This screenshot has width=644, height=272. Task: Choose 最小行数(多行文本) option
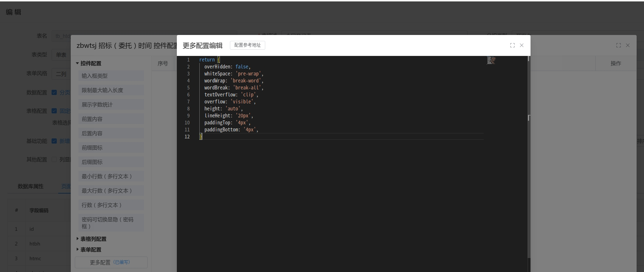tap(111, 176)
